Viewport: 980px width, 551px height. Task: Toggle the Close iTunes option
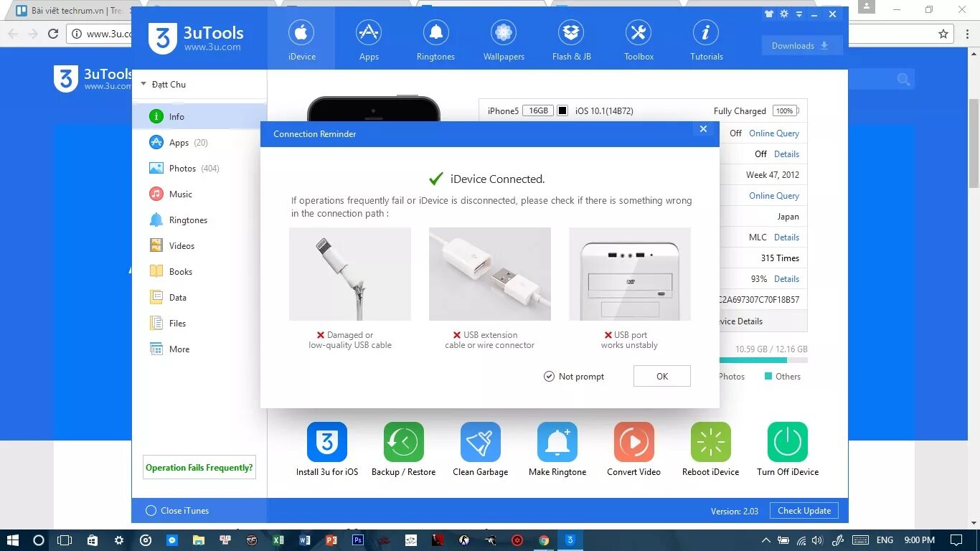click(x=151, y=511)
